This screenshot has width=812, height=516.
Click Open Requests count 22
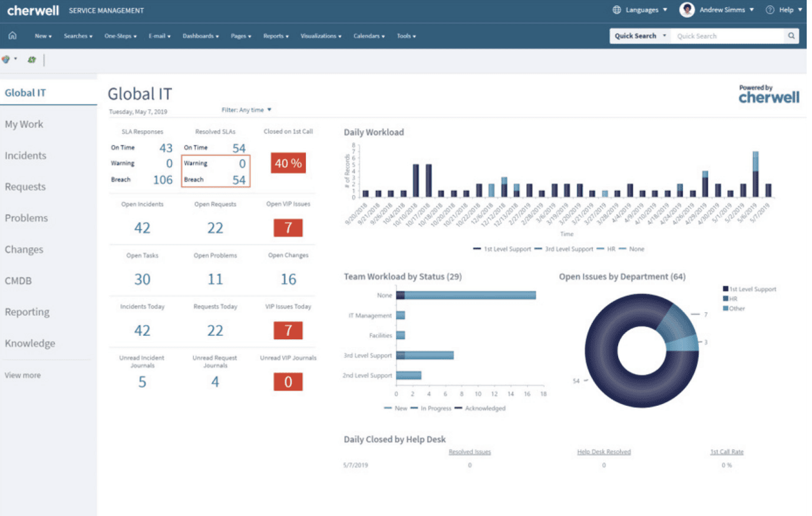coord(215,228)
